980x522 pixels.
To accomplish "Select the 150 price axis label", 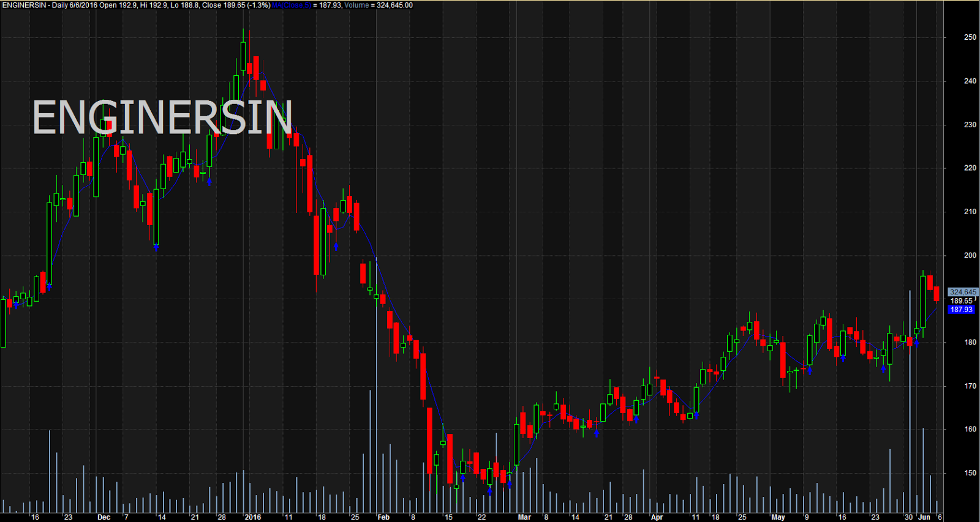I will [x=970, y=473].
